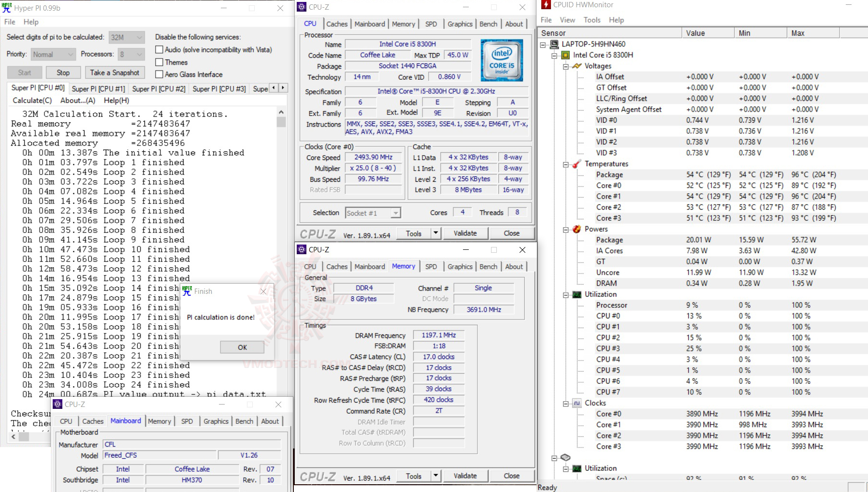Collapse the Intel Core i5 8300H node
868x492 pixels.
[x=554, y=56]
